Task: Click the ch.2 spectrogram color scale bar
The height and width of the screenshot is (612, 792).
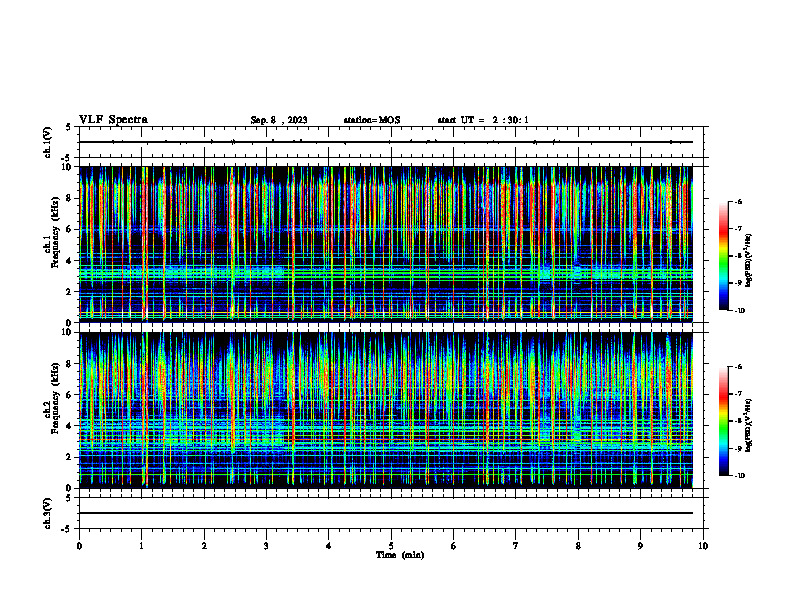Action: 723,421
